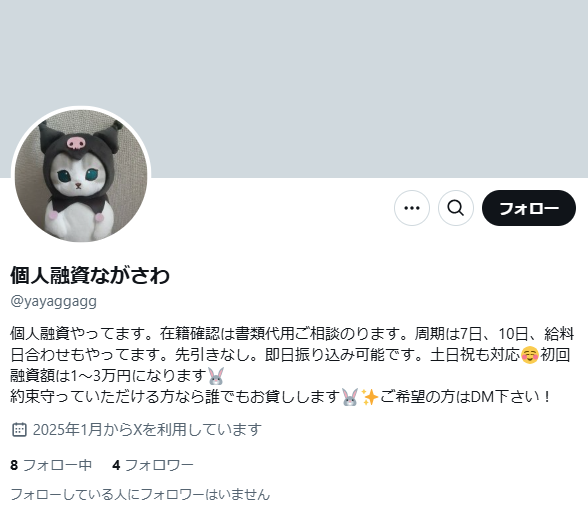Click the pink skull on avatar's hood
This screenshot has width=588, height=514.
tap(76, 142)
